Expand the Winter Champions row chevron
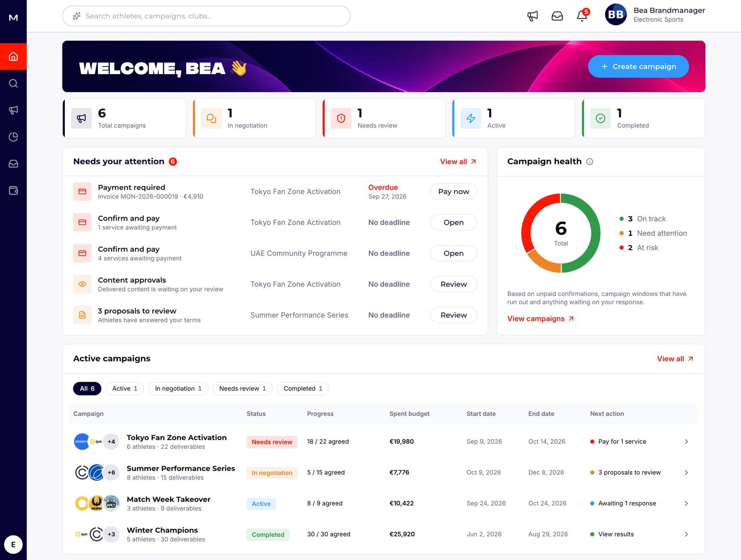741x560 pixels. coord(686,534)
